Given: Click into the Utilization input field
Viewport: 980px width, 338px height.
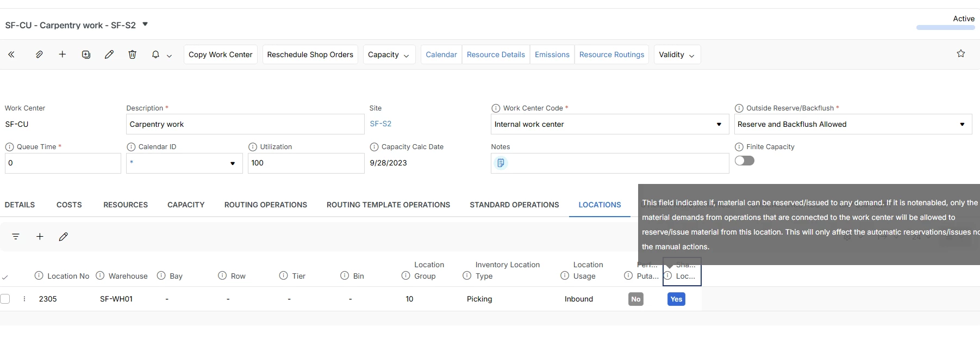Looking at the screenshot, I should tap(306, 163).
